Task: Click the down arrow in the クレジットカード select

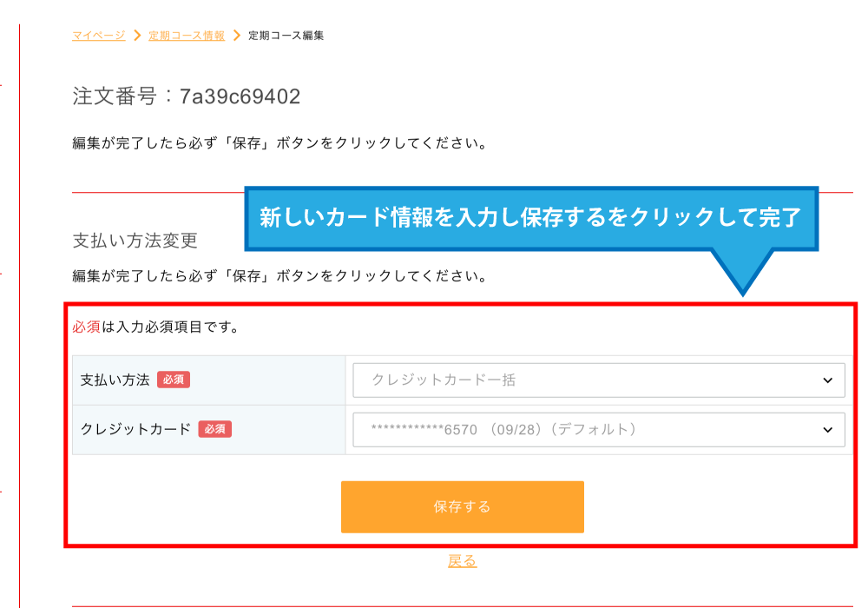Action: (x=826, y=429)
